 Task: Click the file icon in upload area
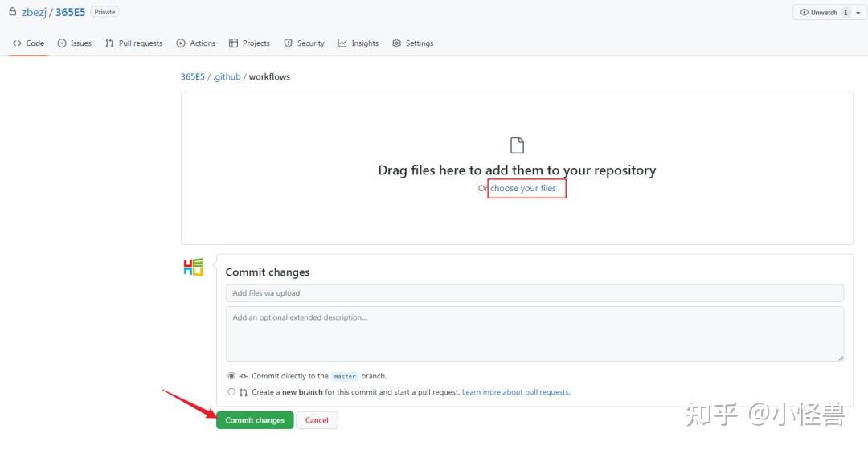[x=517, y=145]
